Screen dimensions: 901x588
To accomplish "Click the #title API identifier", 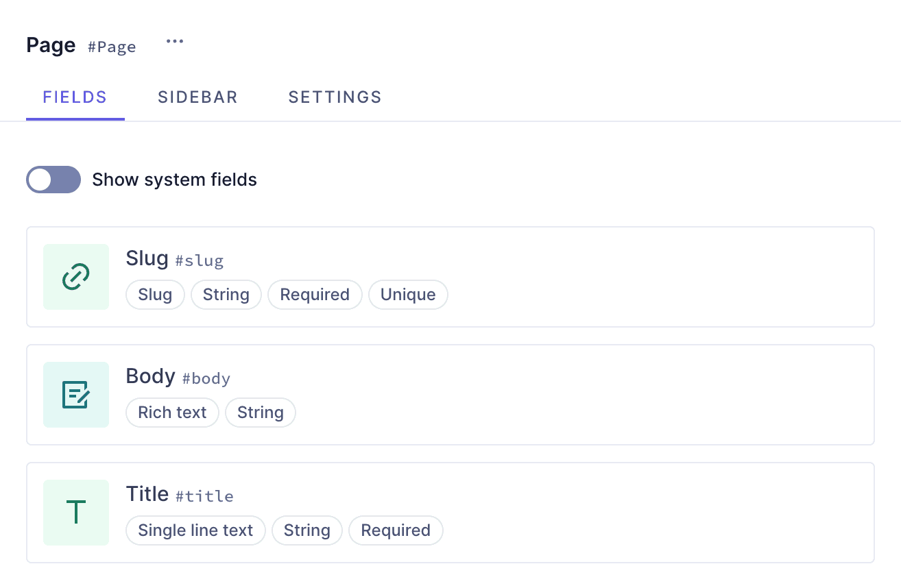I will [x=204, y=497].
